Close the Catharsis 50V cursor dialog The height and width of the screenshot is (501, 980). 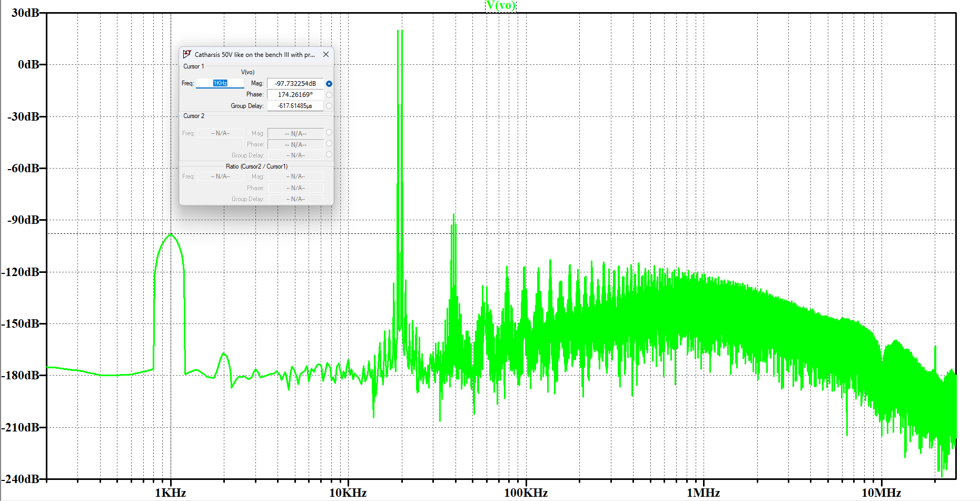coord(326,54)
